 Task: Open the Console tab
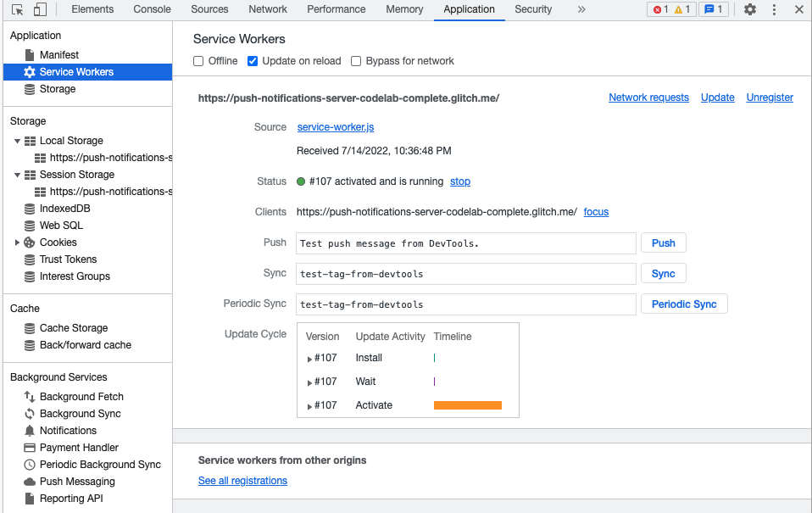click(x=152, y=9)
